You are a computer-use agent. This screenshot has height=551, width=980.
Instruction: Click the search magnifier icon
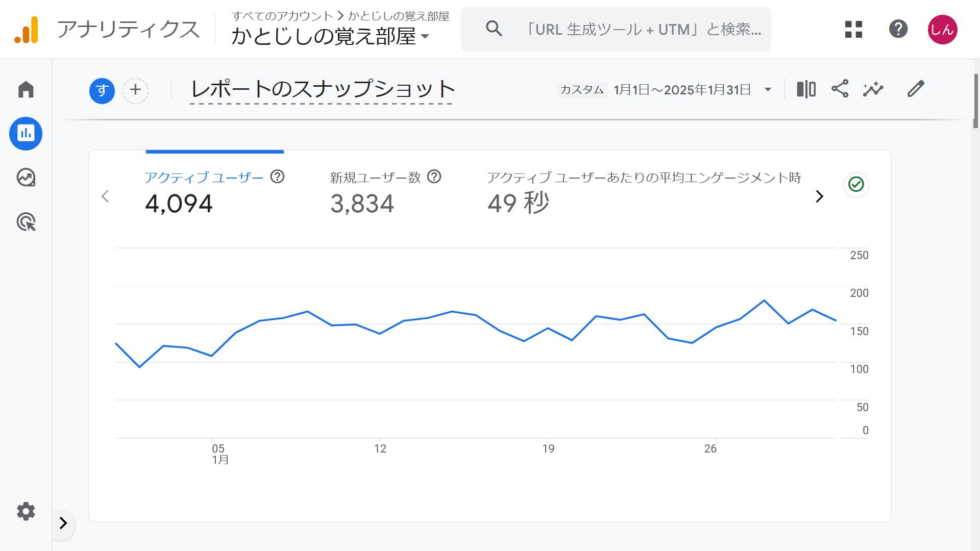point(494,29)
